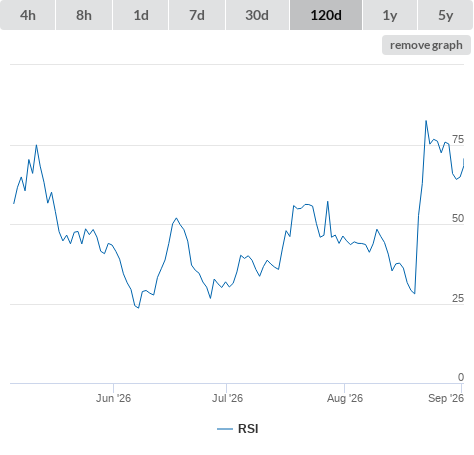Screen dimensions: 474x455
Task: Toggle the RSI legend entry
Action: coord(238,429)
